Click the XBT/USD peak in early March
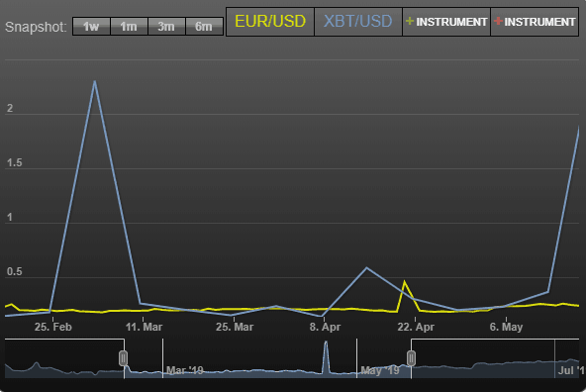The width and height of the screenshot is (586, 392). (x=95, y=81)
